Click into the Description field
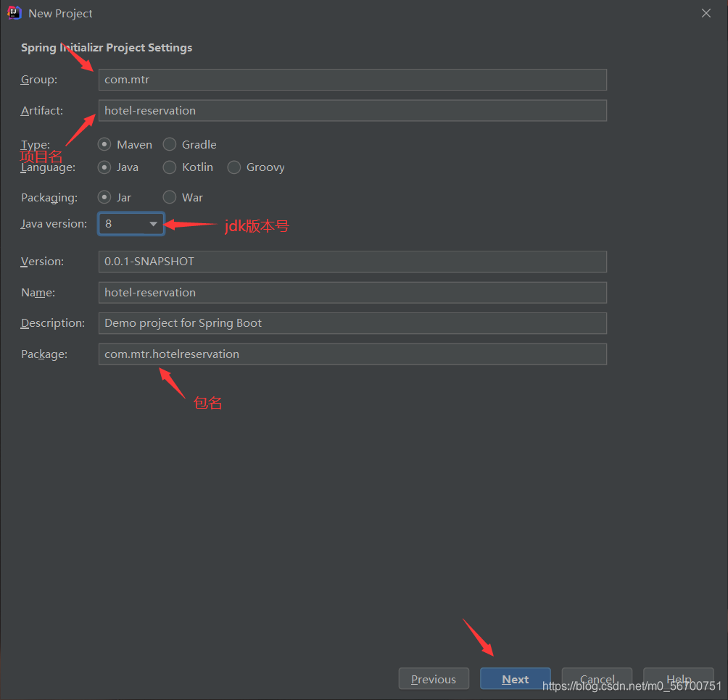Viewport: 728px width, 700px height. (352, 323)
